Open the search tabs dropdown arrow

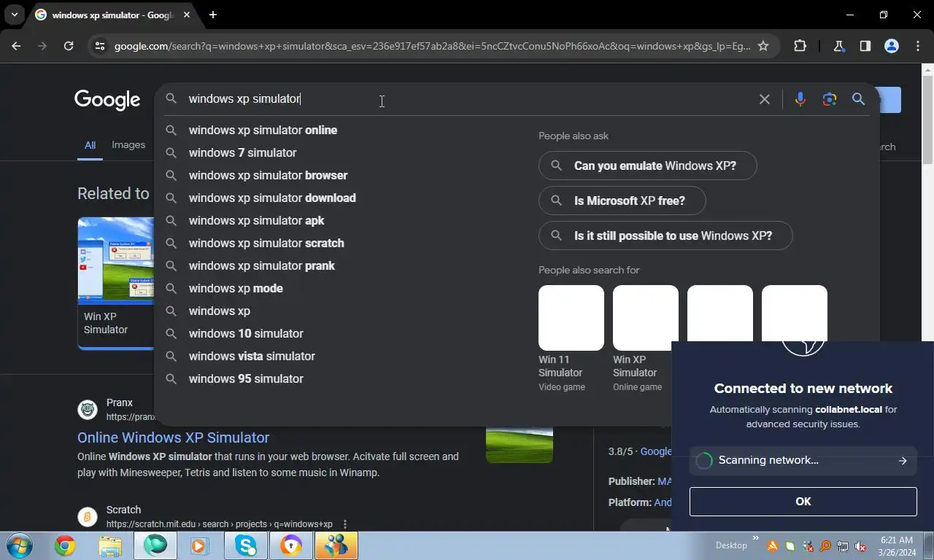coord(14,15)
